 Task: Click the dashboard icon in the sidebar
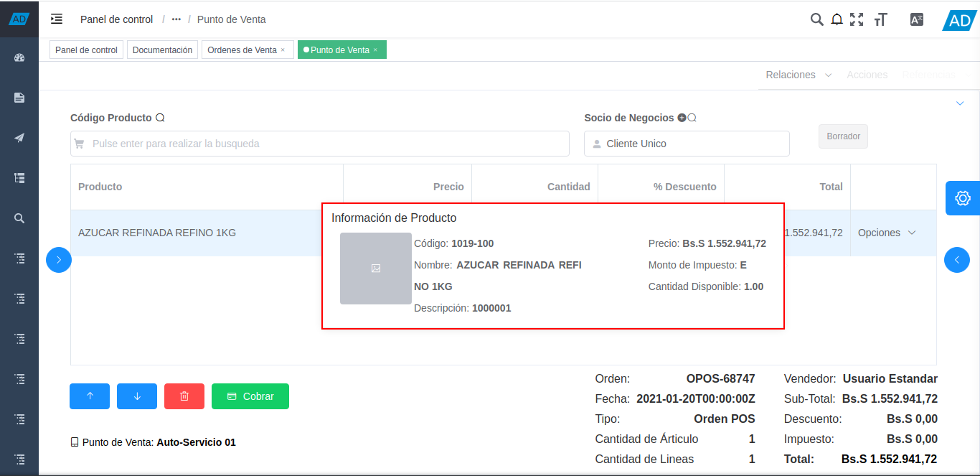[19, 57]
